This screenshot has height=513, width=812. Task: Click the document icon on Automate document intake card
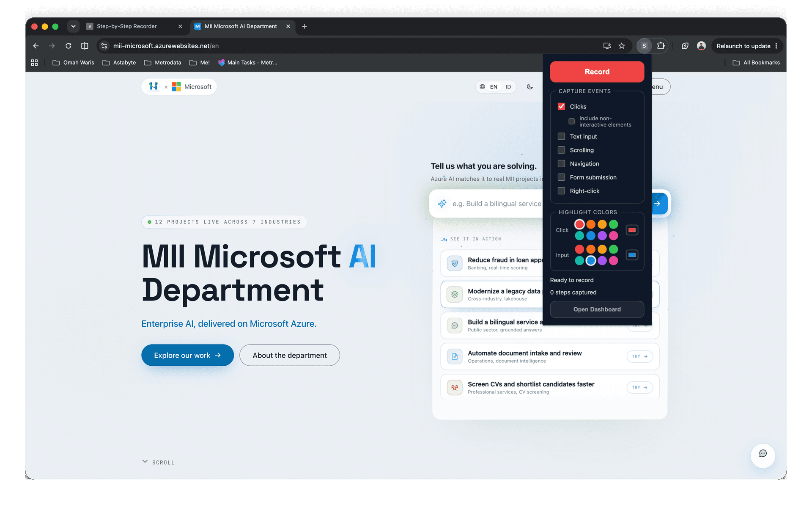(x=455, y=356)
